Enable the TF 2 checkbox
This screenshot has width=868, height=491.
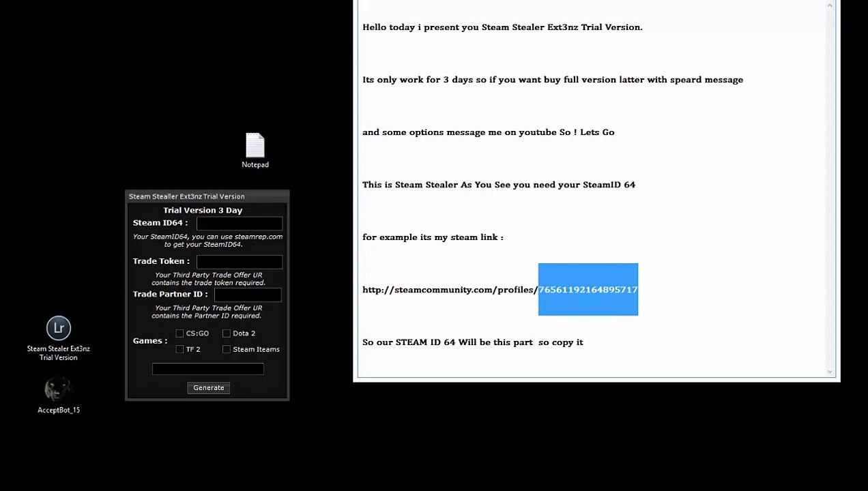[179, 349]
